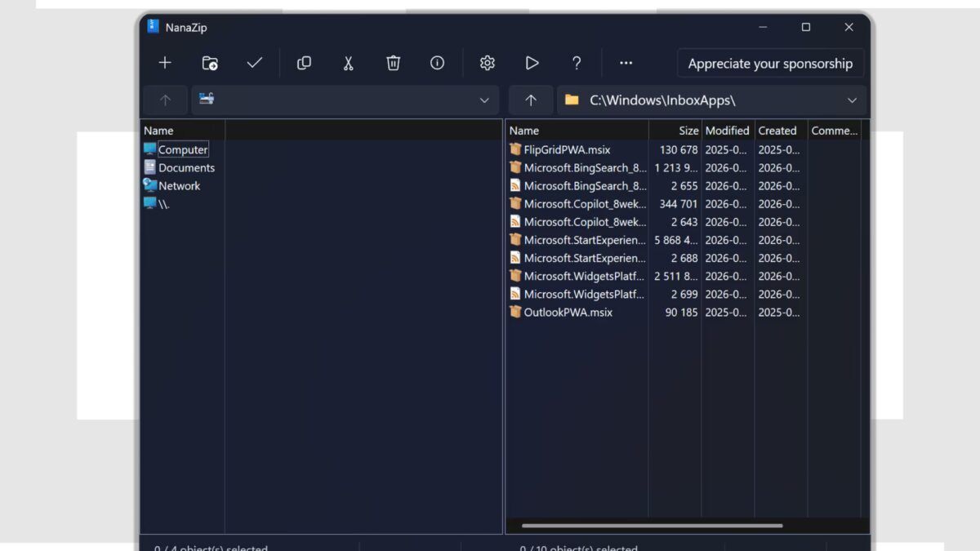Viewport: 980px width, 551px height.
Task: Click the OutlookPWA.msix package icon
Action: [515, 312]
